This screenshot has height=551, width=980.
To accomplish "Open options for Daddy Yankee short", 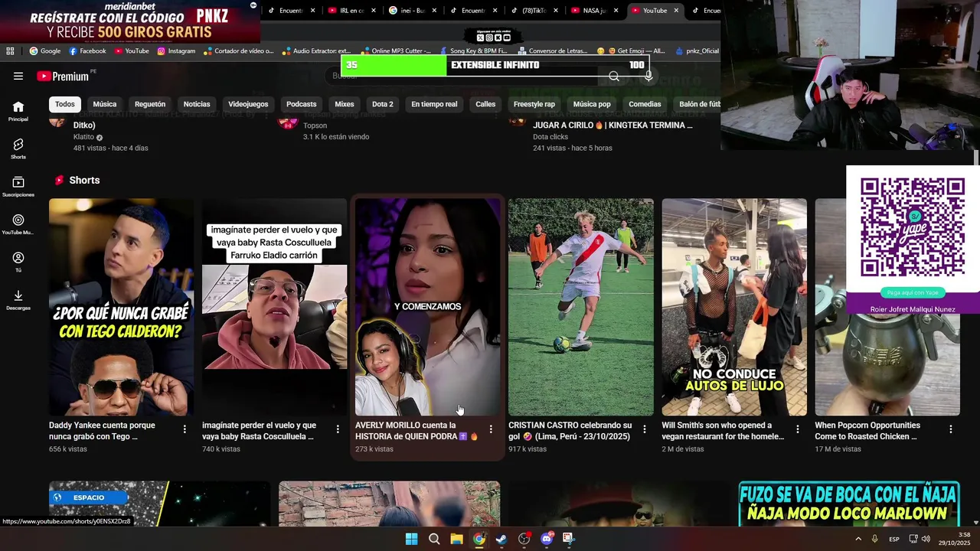I will coord(185,429).
